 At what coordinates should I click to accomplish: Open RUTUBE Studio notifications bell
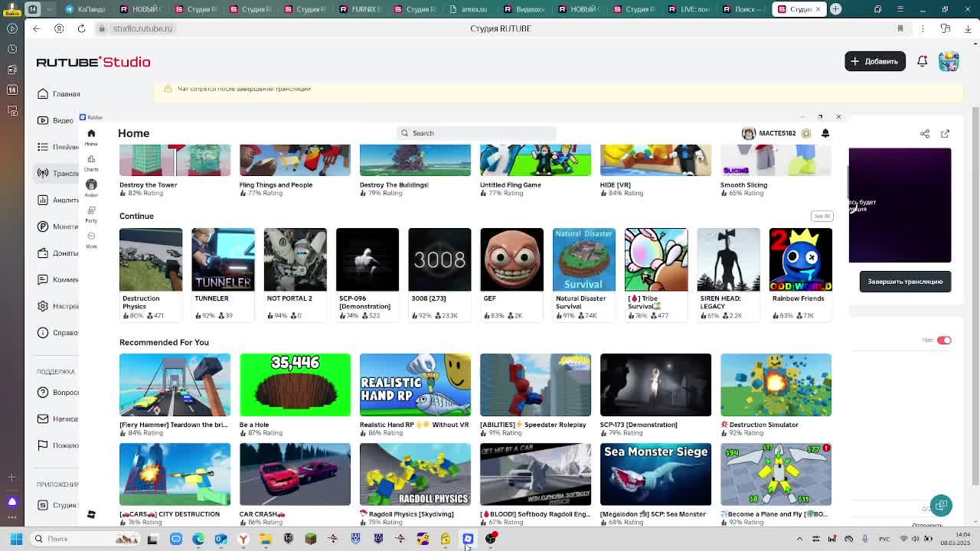[x=923, y=61]
